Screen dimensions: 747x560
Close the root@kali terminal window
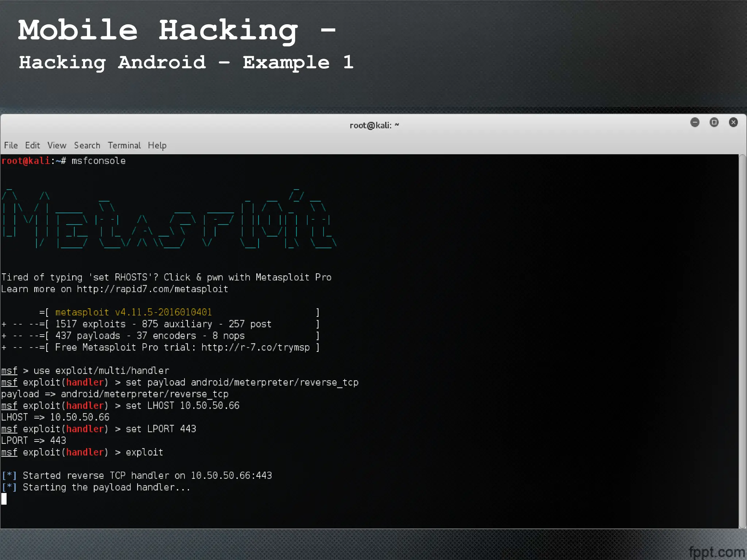click(733, 122)
